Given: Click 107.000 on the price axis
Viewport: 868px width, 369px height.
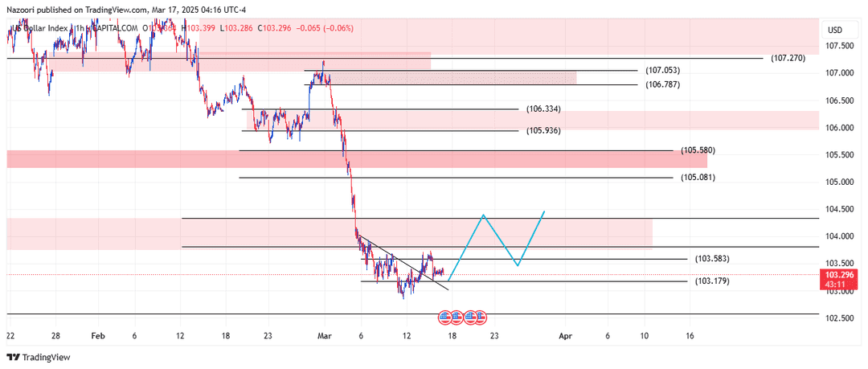Looking at the screenshot, I should pyautogui.click(x=841, y=73).
